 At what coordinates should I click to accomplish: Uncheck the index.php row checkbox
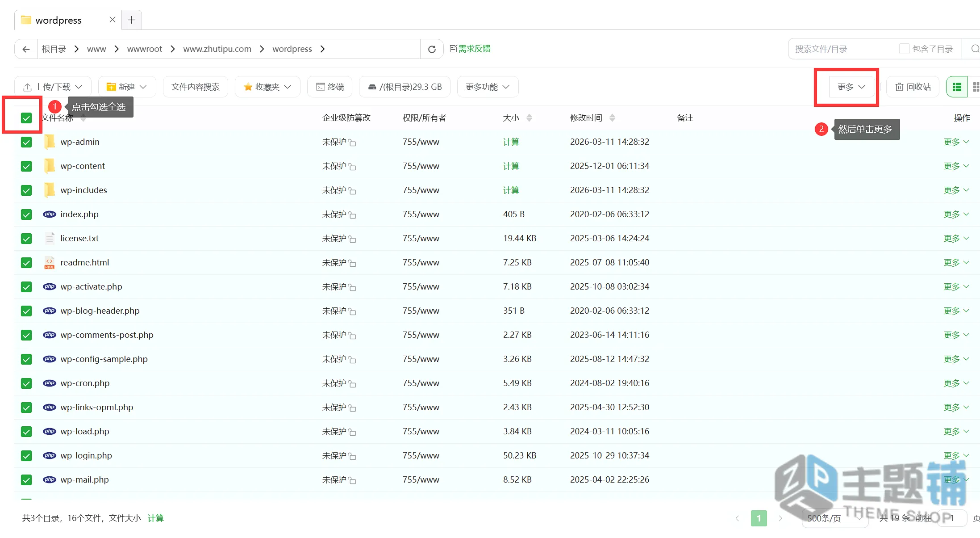pyautogui.click(x=26, y=214)
